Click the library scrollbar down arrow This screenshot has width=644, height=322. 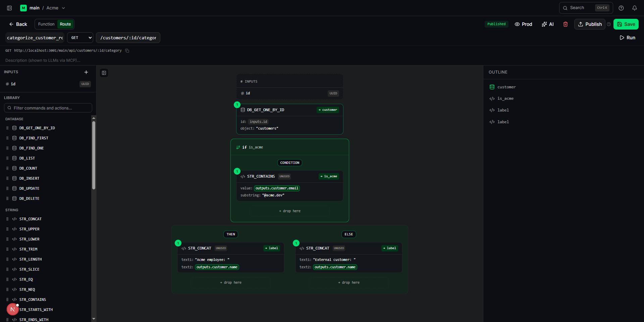94,319
